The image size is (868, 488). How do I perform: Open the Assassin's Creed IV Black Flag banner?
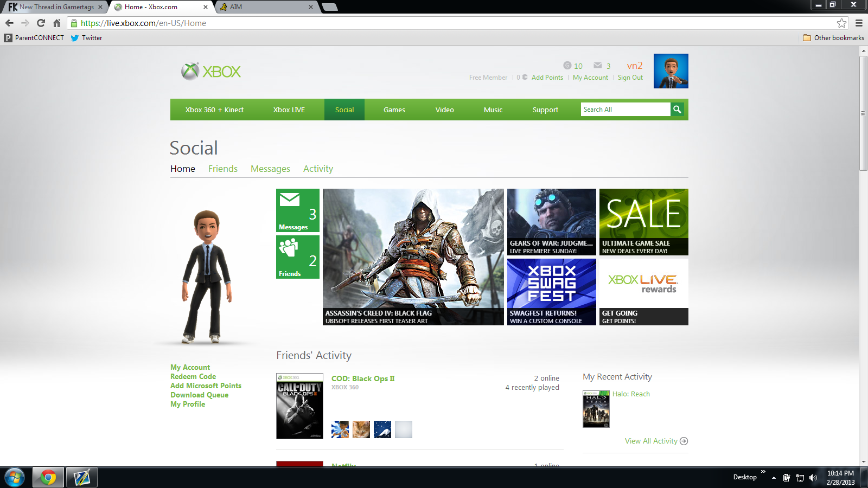pos(413,257)
